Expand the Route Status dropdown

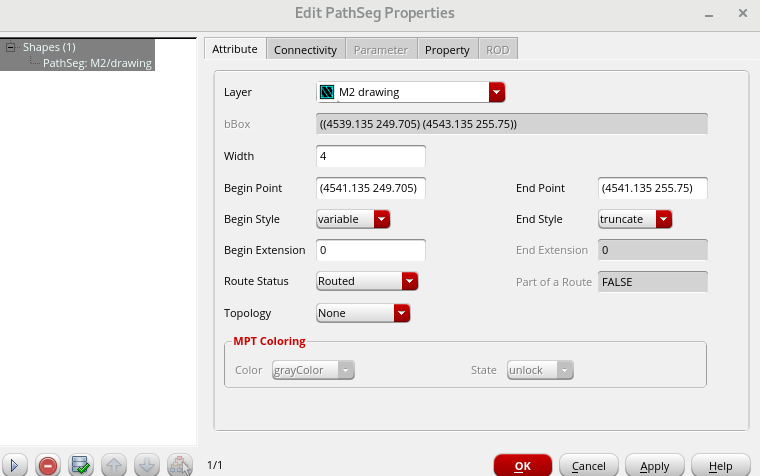click(x=409, y=281)
